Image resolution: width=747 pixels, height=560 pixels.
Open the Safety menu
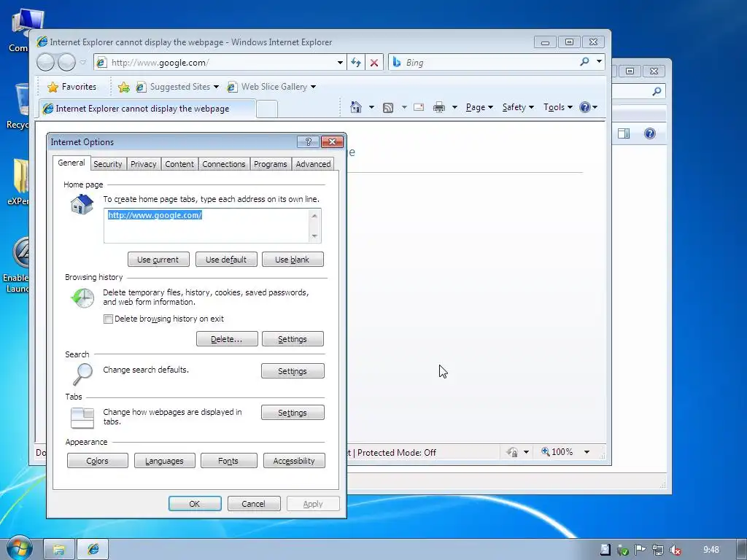tap(518, 107)
